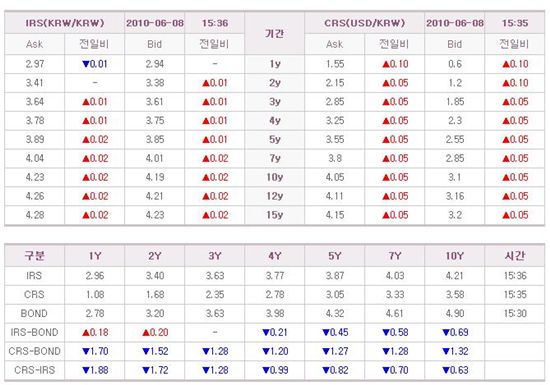550x385 pixels.
Task: Click the IRS-BOND 1Y red arrow 0.18
Action: click(95, 332)
